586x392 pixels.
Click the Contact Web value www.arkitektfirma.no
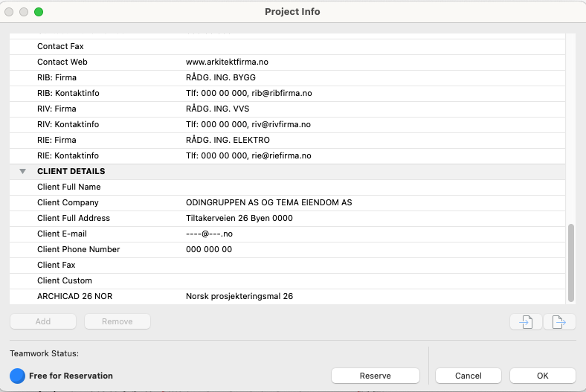click(x=226, y=62)
